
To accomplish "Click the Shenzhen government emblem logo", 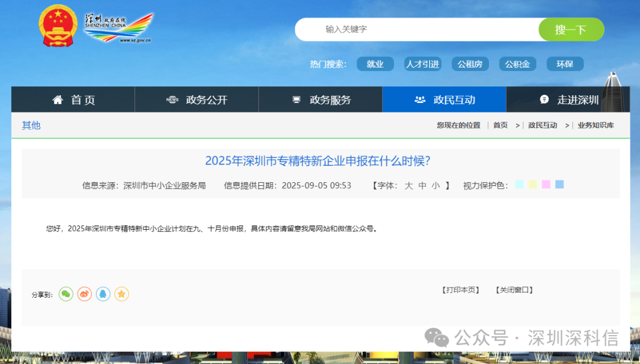I will pos(57,25).
